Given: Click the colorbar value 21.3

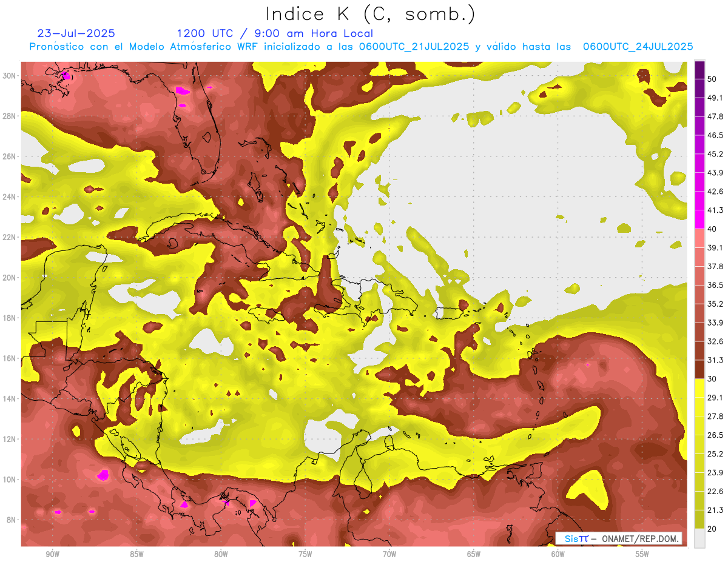Looking at the screenshot, I should (715, 510).
